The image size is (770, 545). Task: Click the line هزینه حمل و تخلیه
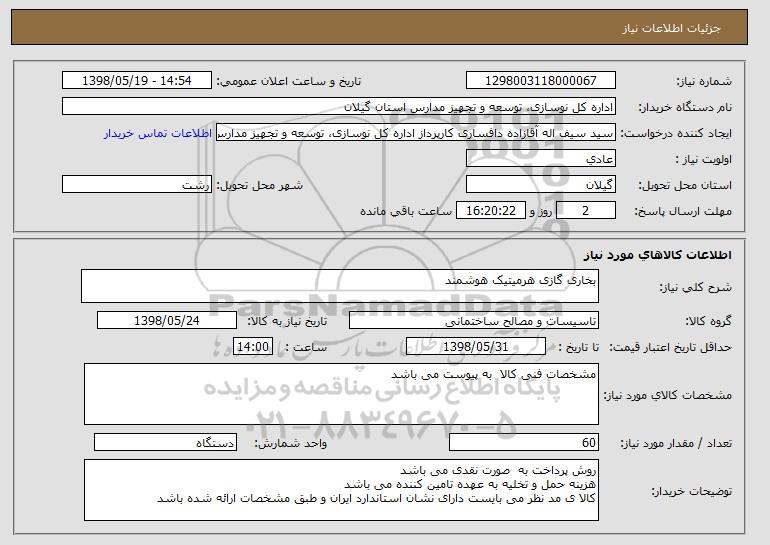pos(470,484)
